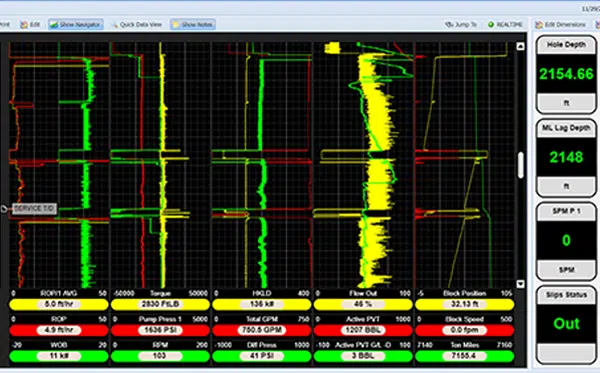Click the Block Position 32.13 ft value
The image size is (600, 373).
coord(465,305)
